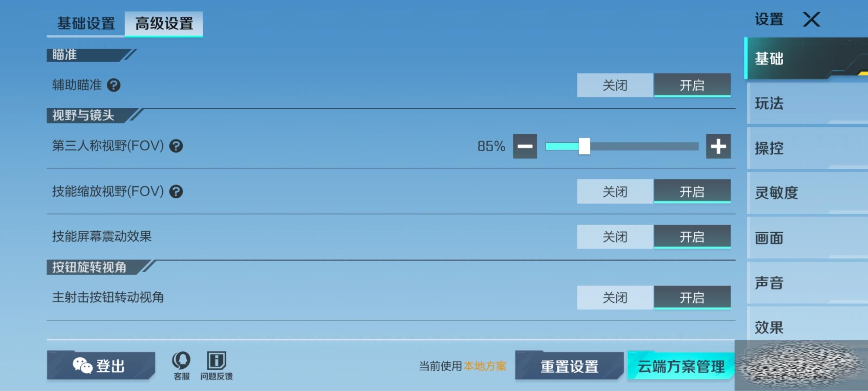Screen dimensions: 868x391
Task: Select 开启 for 主射击按钮转动视角
Action: (692, 298)
